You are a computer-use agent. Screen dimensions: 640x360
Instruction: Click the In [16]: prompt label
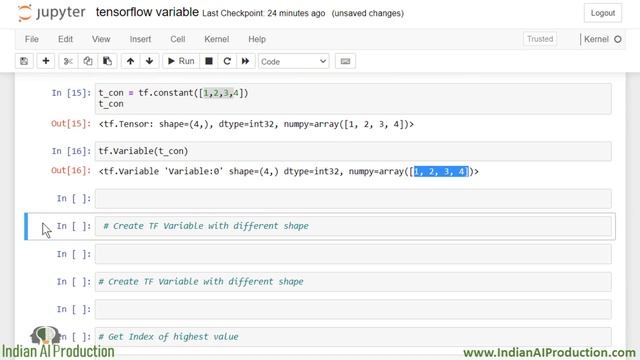click(71, 151)
